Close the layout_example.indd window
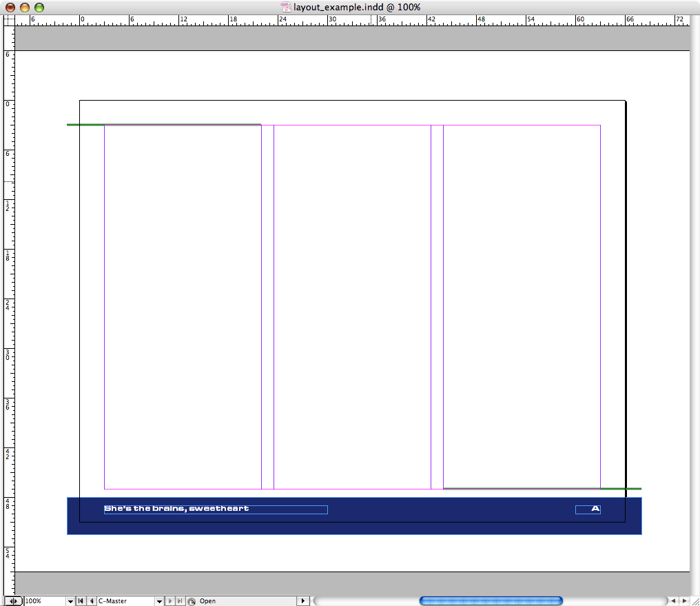 click(x=10, y=7)
